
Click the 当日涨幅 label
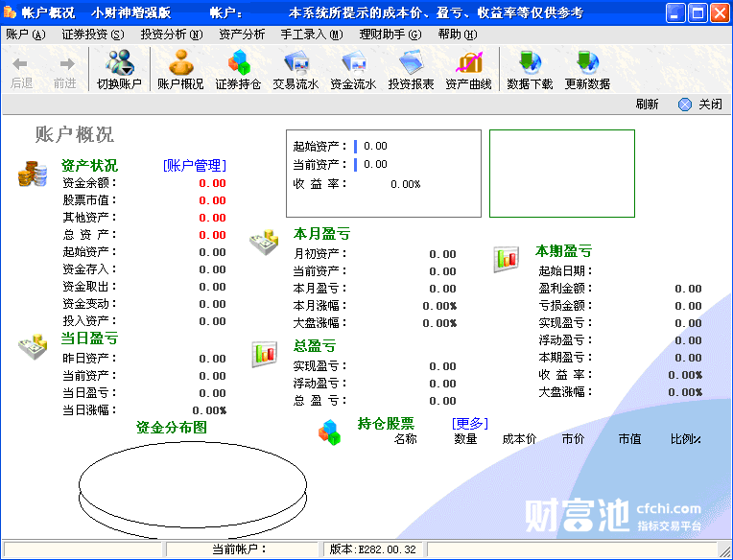(x=89, y=410)
